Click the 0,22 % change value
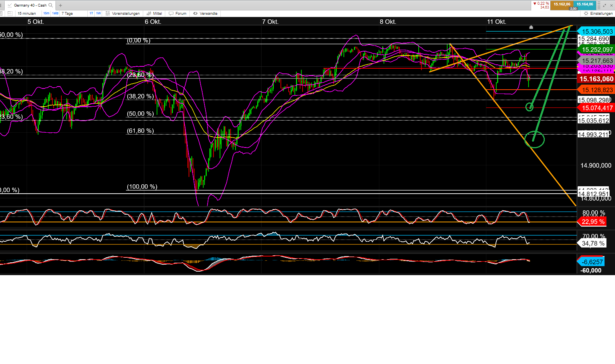615x364 pixels. point(543,3)
